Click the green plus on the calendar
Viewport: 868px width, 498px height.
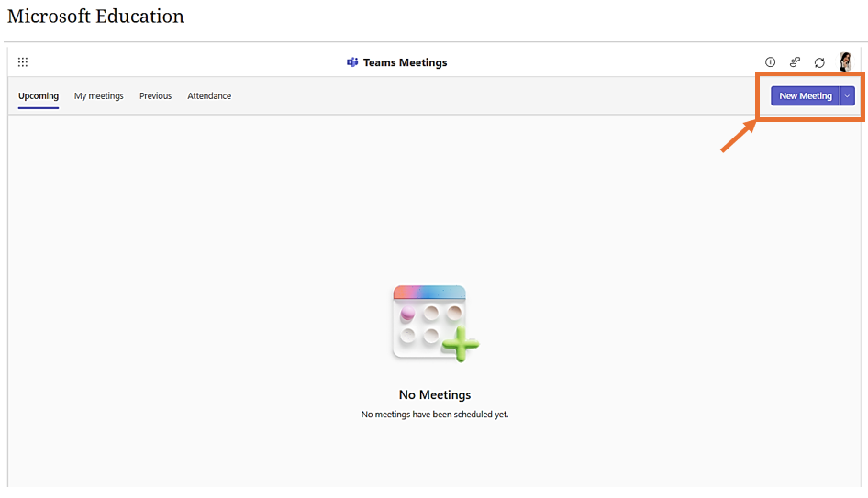pyautogui.click(x=461, y=344)
